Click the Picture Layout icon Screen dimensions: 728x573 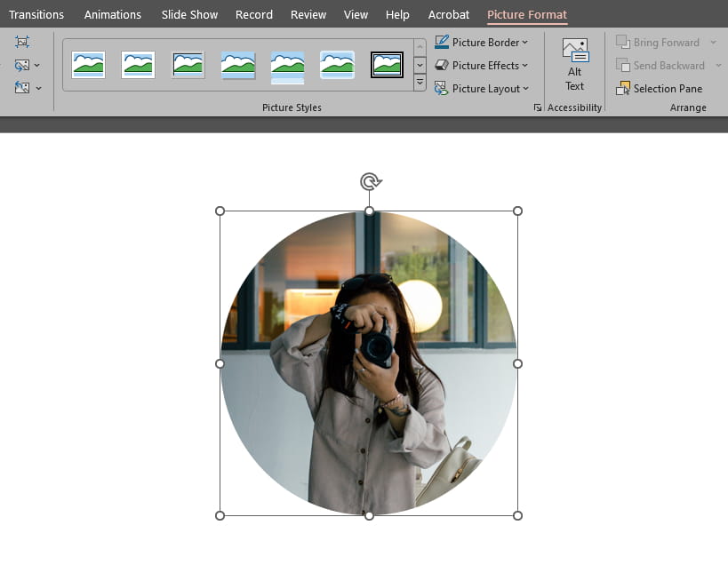(441, 88)
